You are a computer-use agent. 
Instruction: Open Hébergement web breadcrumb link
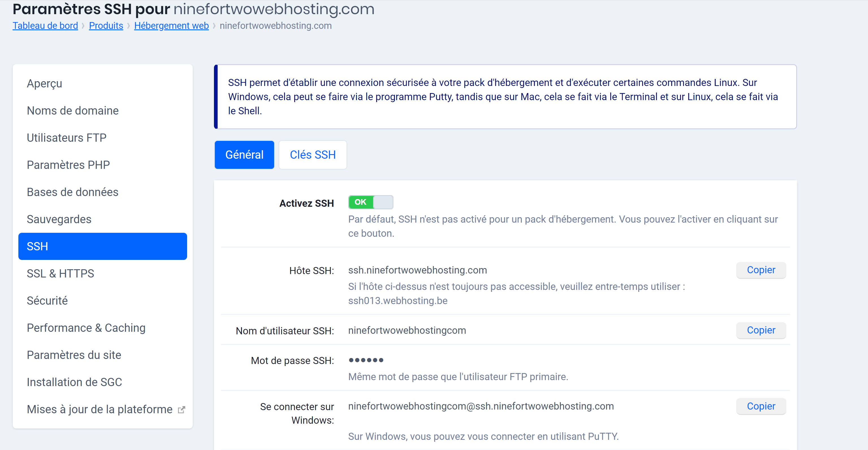(x=171, y=26)
